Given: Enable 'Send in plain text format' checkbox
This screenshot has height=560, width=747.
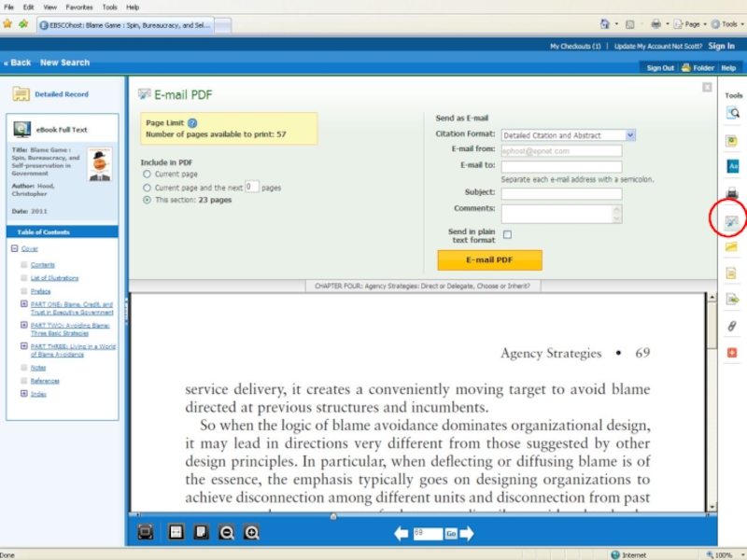Looking at the screenshot, I should click(507, 234).
